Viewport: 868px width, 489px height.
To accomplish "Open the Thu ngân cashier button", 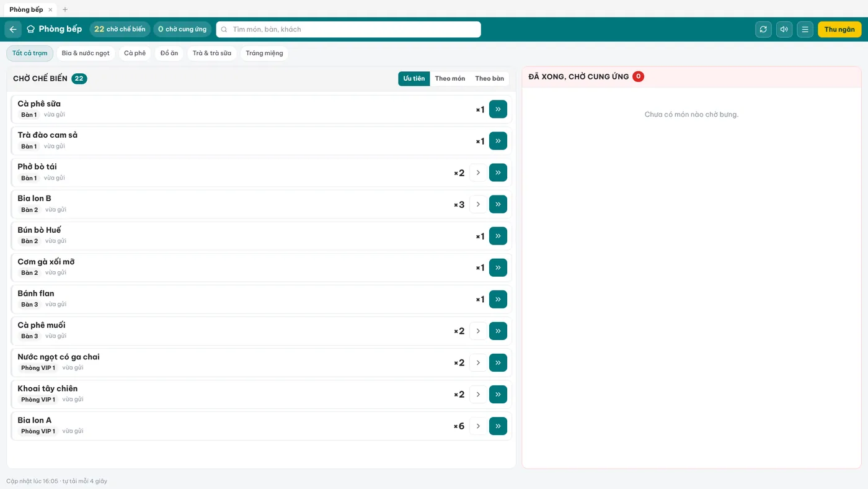I will point(839,29).
